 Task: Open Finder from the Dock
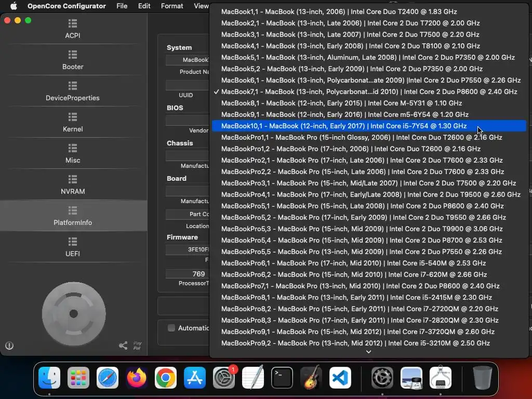(49, 378)
